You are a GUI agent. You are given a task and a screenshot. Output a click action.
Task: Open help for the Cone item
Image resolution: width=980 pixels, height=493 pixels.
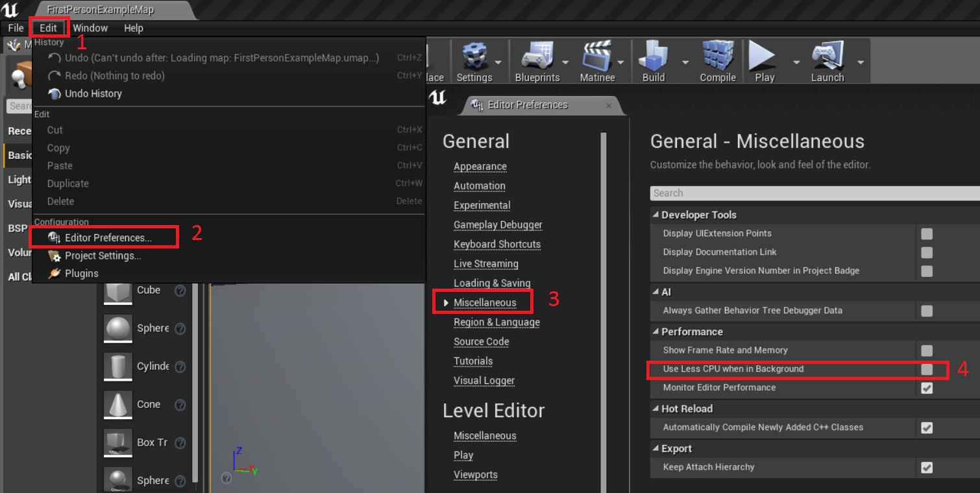(x=180, y=405)
